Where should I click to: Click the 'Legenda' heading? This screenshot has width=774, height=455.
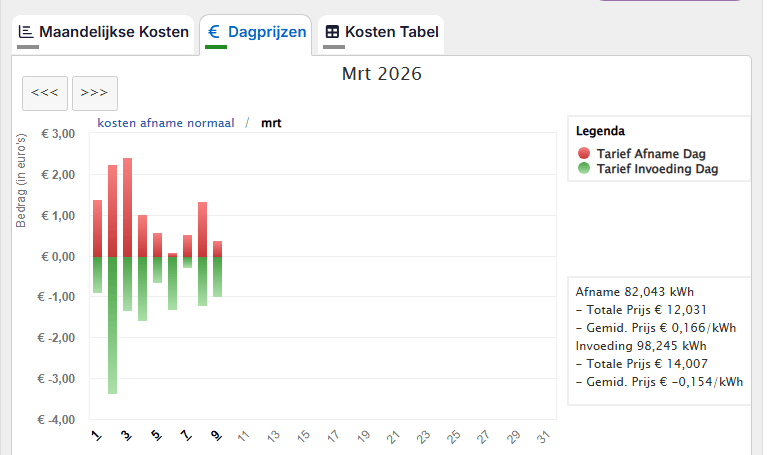tap(600, 131)
